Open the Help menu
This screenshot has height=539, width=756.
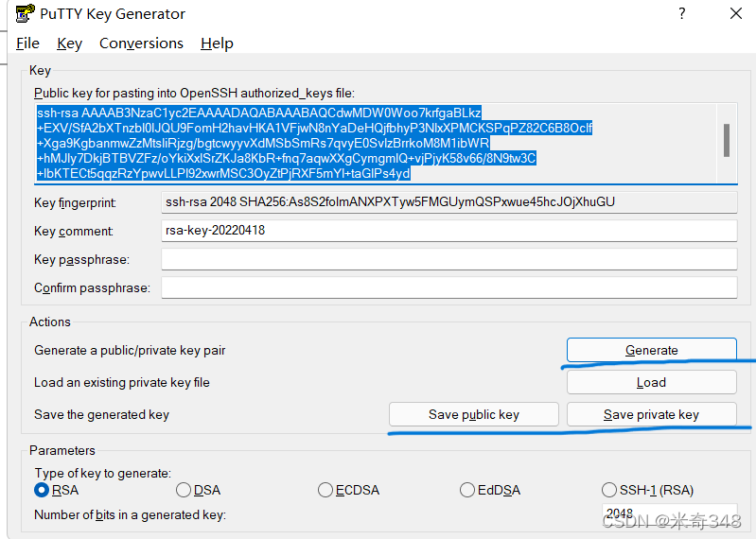click(x=217, y=43)
